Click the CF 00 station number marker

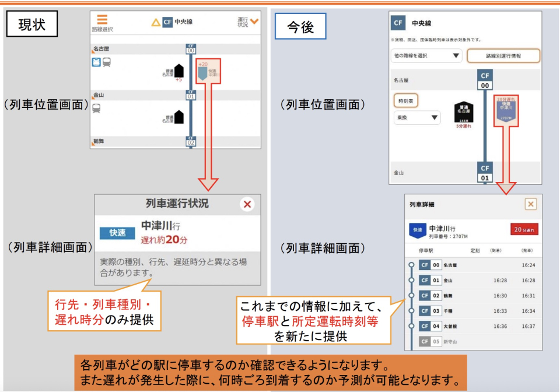[191, 49]
